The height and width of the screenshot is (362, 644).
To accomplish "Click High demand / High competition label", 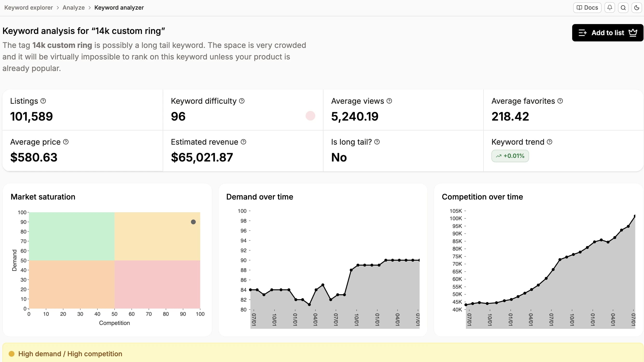I will [70, 354].
